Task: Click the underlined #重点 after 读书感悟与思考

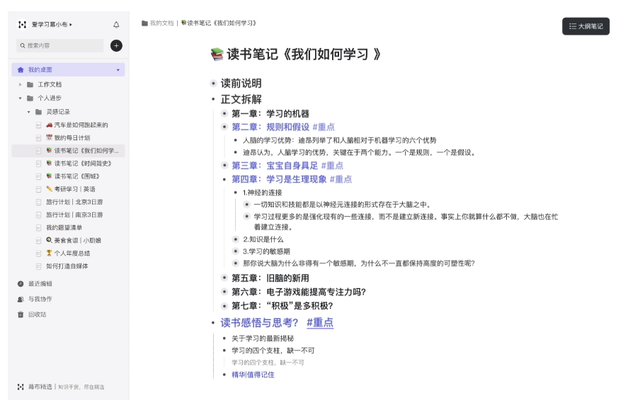Action: (320, 323)
